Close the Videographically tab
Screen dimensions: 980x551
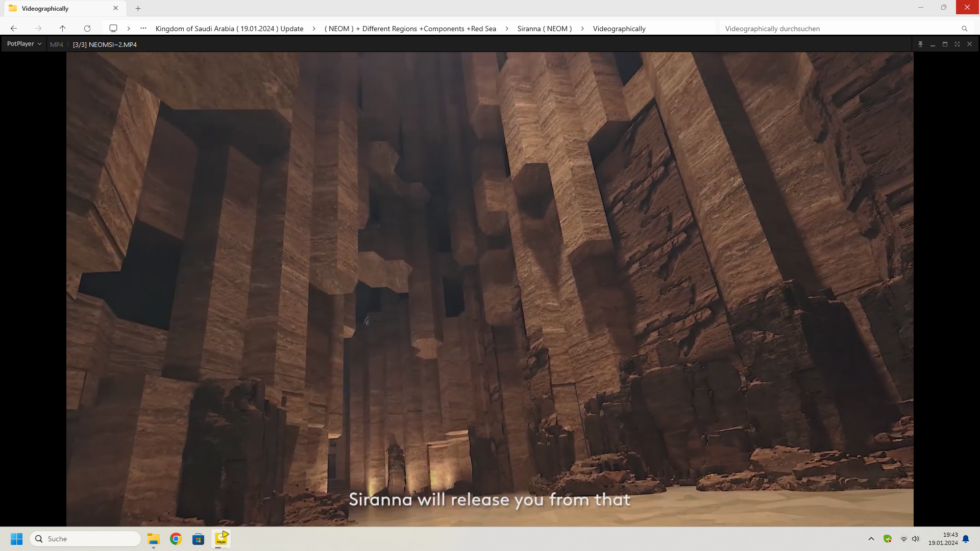(116, 8)
